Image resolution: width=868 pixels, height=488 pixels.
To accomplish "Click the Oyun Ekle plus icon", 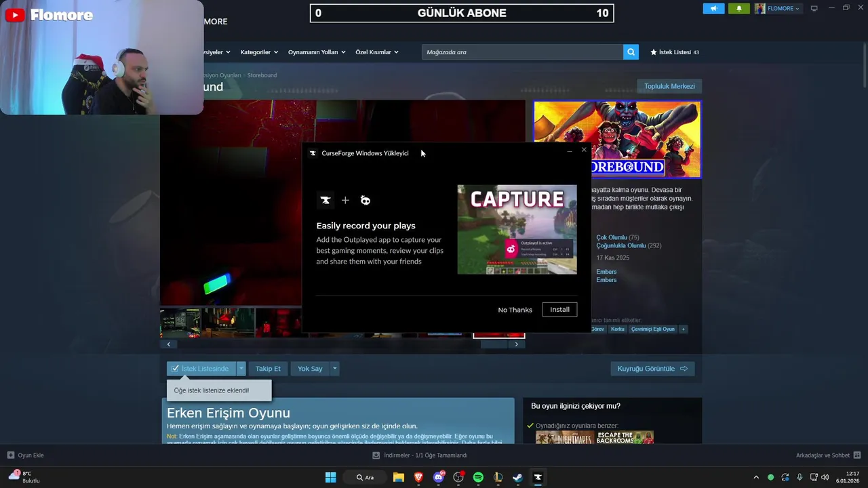I will [x=10, y=455].
